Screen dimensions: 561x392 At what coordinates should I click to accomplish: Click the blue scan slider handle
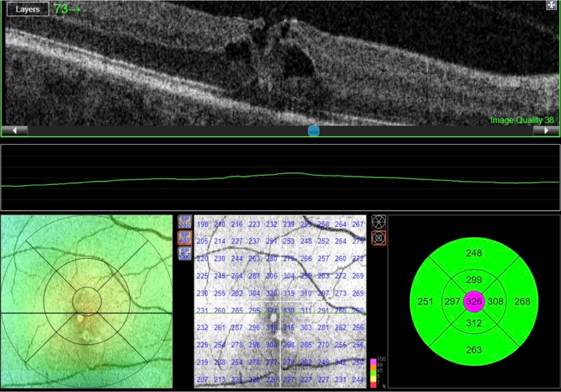coord(314,131)
